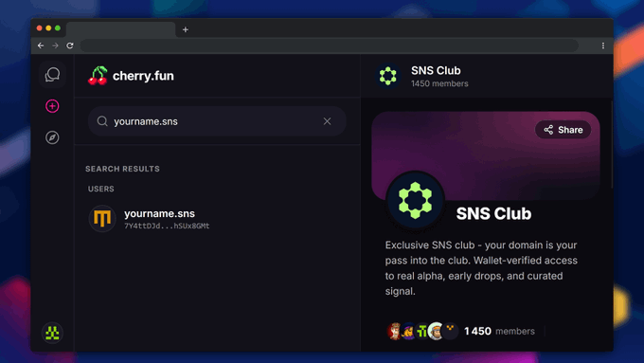This screenshot has height=363, width=644.
Task: Click the yourname.sns search field
Action: 217,121
